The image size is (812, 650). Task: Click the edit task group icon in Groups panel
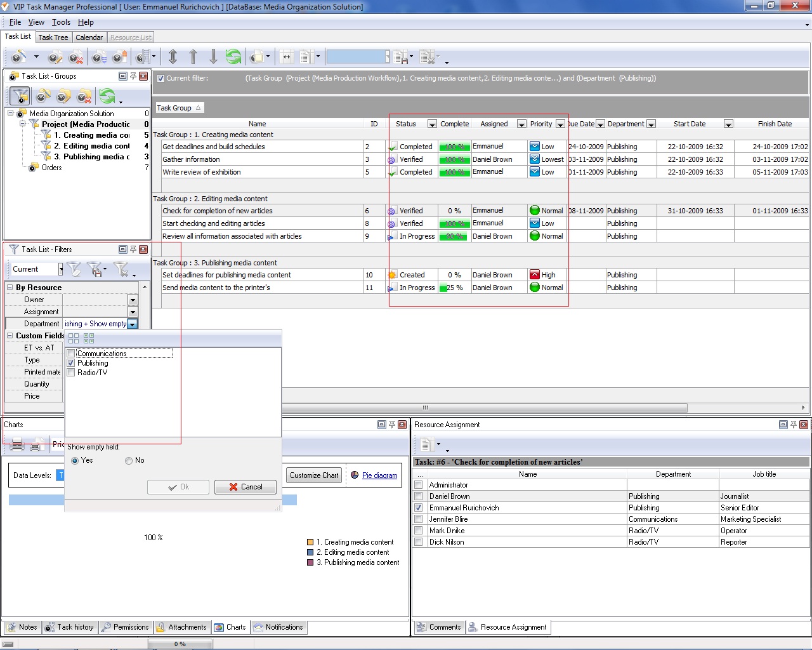click(x=63, y=96)
